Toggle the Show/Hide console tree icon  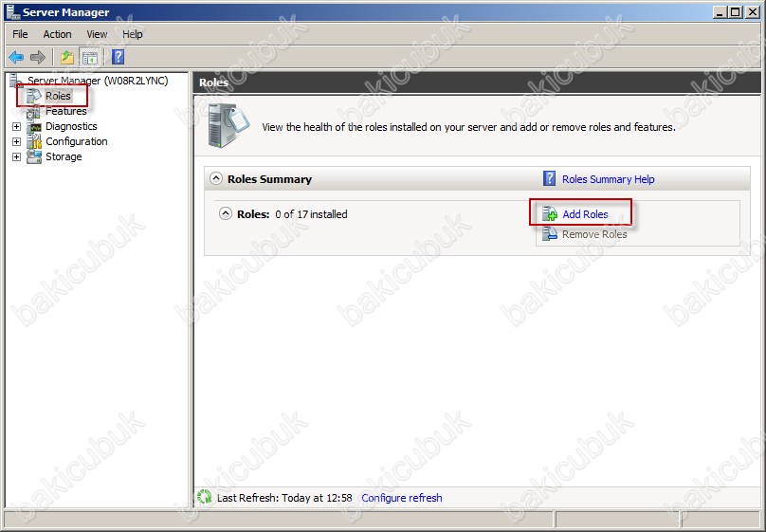click(90, 57)
